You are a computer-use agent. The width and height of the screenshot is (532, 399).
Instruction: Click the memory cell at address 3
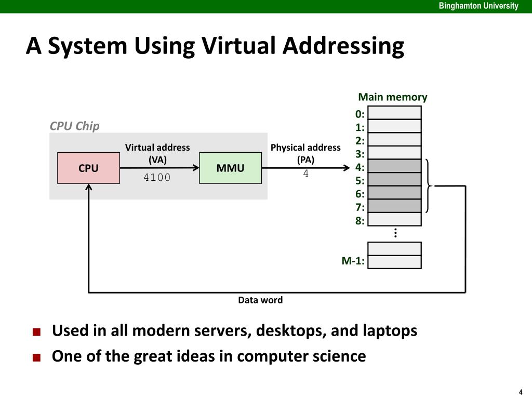pyautogui.click(x=395, y=152)
